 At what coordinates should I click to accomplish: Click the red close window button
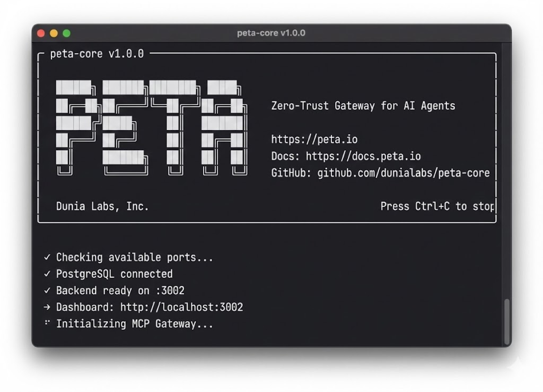(x=41, y=33)
